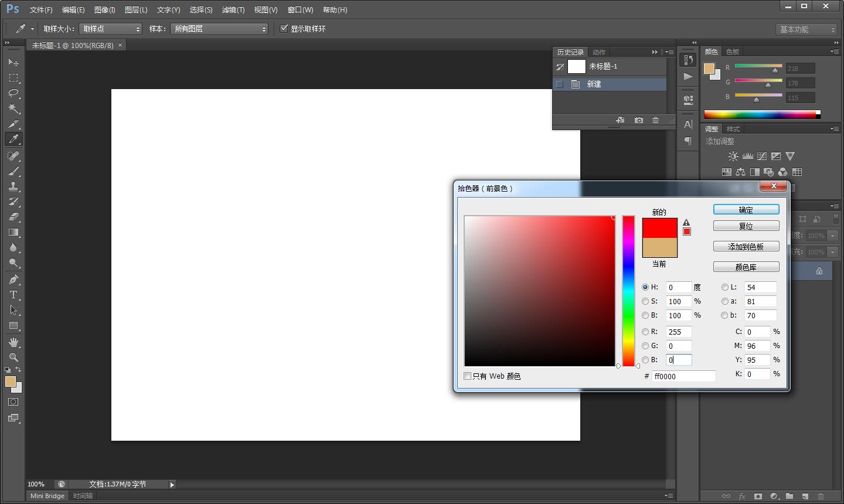Select the Eraser tool
This screenshot has width=844, height=504.
pos(13,217)
